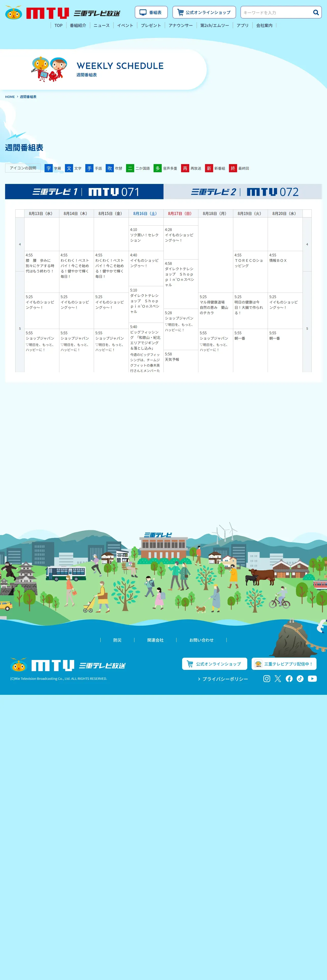This screenshot has height=980, width=327.
Task: Open the アナウンサー navigation menu item
Action: pos(181,25)
